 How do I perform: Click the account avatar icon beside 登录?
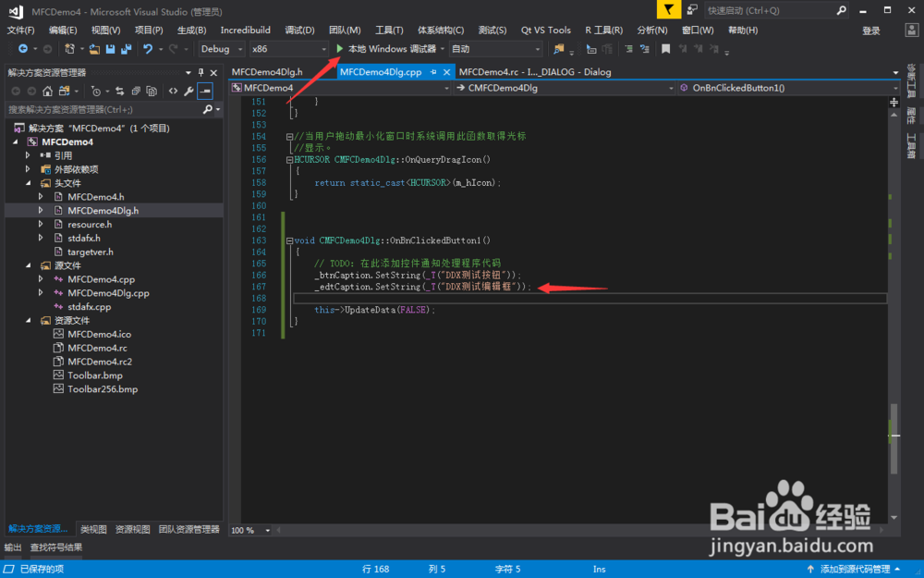pos(912,31)
